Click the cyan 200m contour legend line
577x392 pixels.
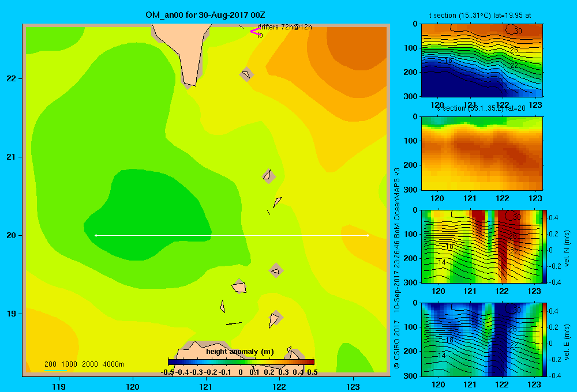[55, 370]
